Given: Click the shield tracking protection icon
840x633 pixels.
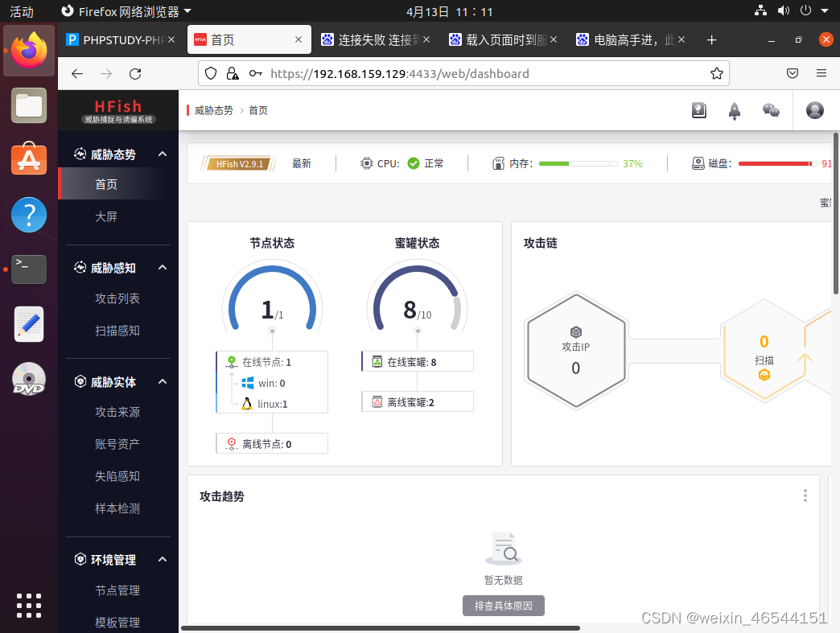Looking at the screenshot, I should coord(211,73).
